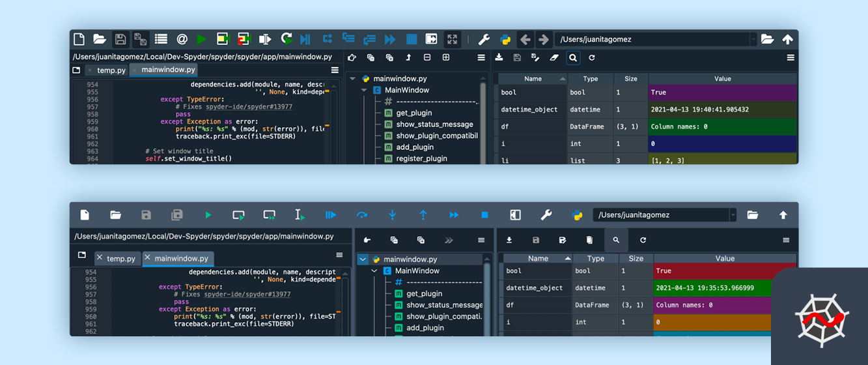868x365 pixels.
Task: Click the blue step-into down arrow icon
Action: point(392,215)
